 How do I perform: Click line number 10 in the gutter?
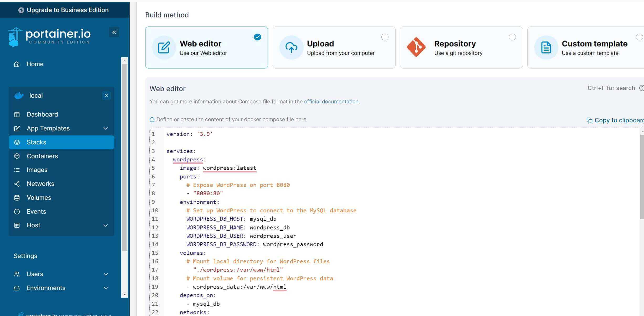(x=155, y=210)
